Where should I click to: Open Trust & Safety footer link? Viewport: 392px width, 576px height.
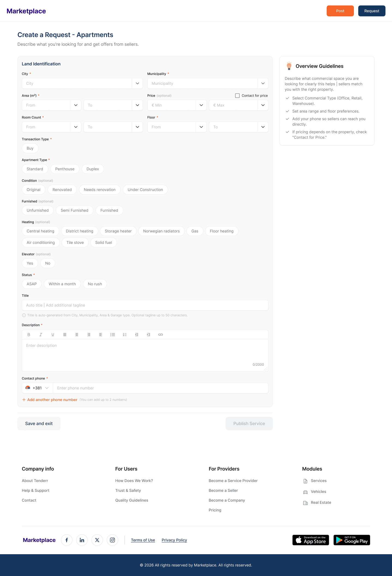pyautogui.click(x=128, y=490)
